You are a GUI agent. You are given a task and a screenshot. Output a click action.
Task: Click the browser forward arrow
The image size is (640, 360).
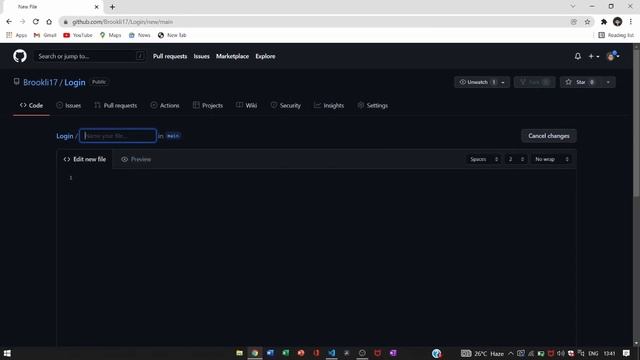(x=22, y=22)
